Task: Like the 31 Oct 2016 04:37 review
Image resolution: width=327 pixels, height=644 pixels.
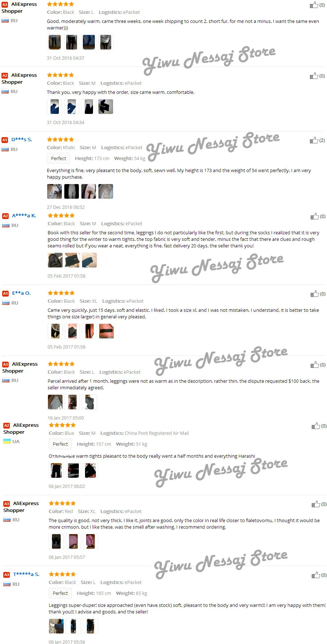Action: coord(314,5)
